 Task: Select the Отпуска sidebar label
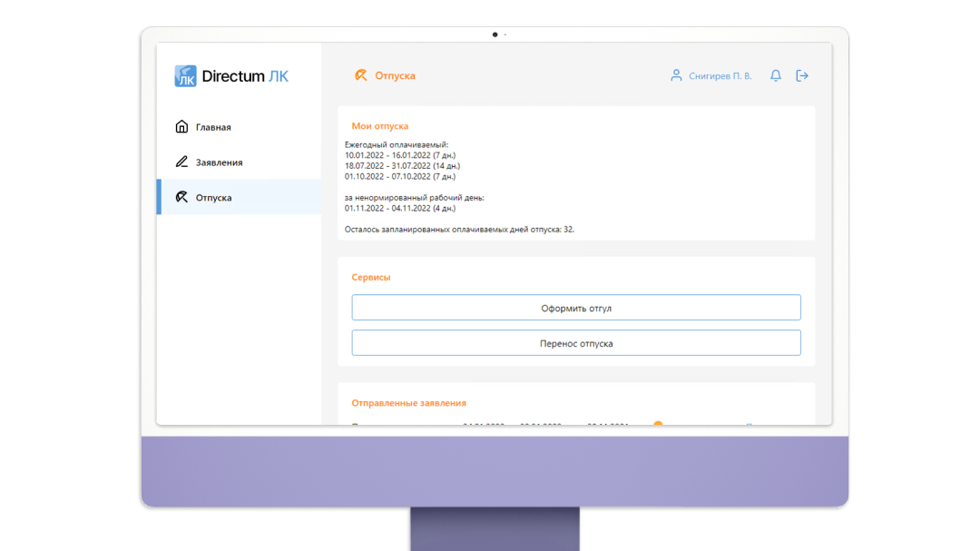[213, 198]
